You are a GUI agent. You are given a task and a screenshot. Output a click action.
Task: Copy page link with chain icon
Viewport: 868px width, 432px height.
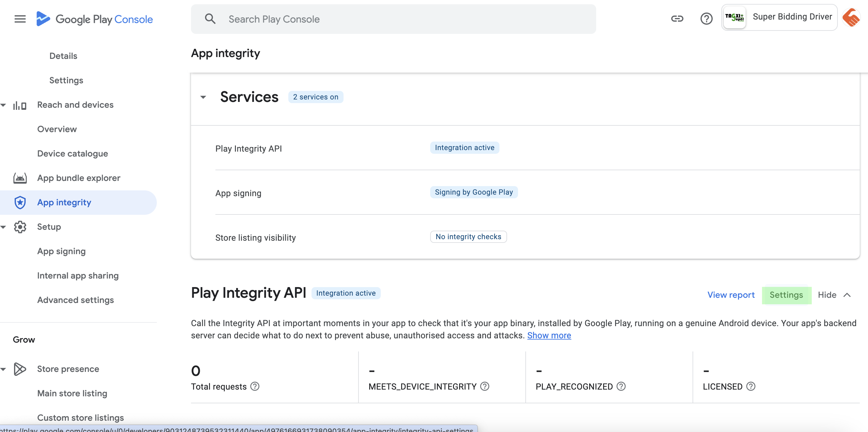coord(677,19)
